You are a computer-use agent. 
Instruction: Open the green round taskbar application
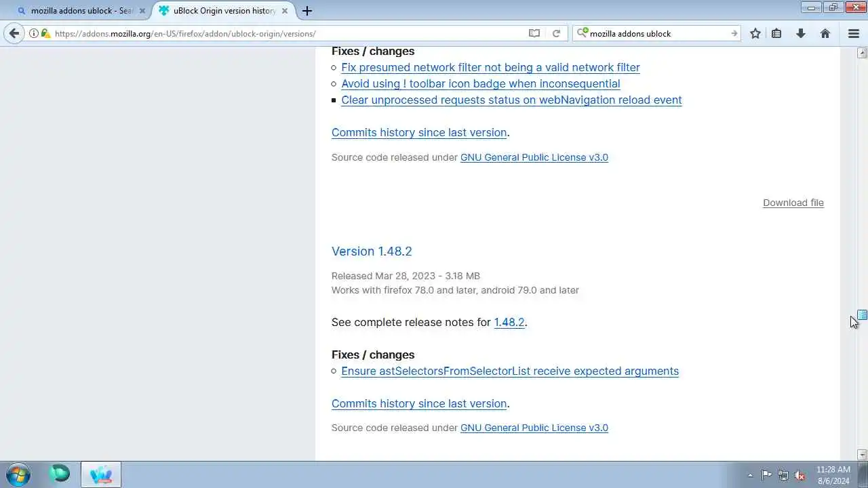pos(60,473)
